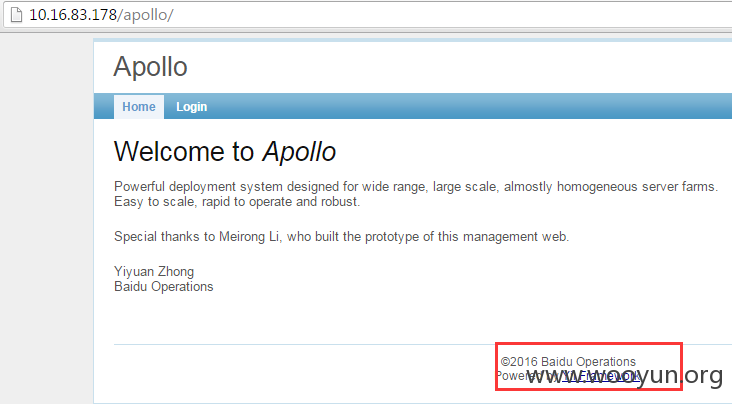Click the 'Welcome to Apollo' heading
Screen dimensions: 732x404
(x=225, y=152)
